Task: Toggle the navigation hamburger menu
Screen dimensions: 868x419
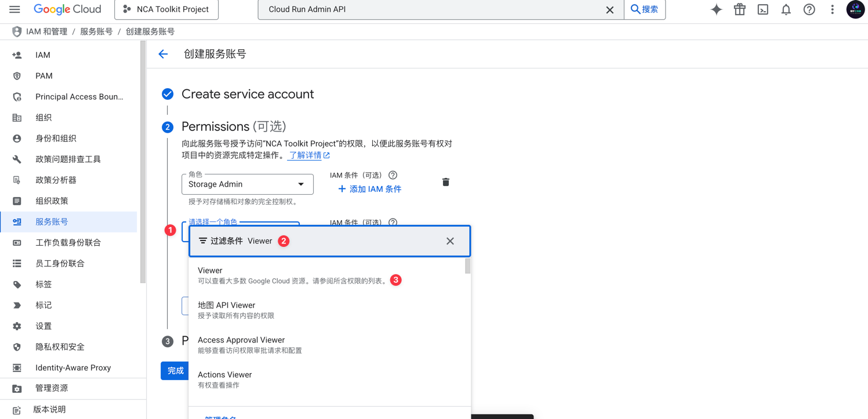Action: [14, 9]
